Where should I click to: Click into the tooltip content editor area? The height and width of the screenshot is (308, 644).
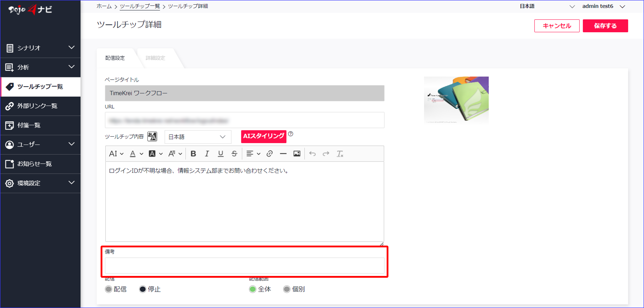coord(244,202)
